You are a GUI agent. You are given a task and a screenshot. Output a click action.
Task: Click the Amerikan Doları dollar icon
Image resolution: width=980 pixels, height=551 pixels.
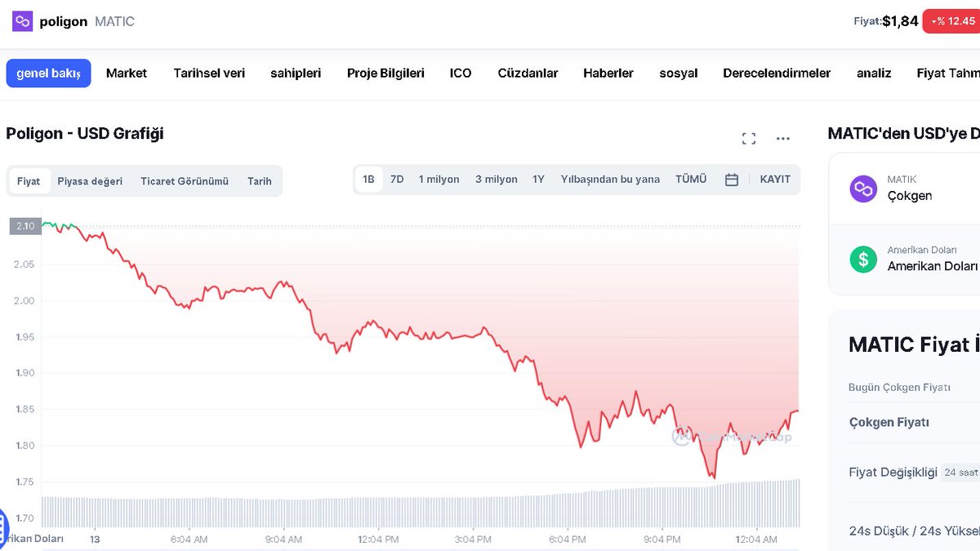pyautogui.click(x=863, y=259)
